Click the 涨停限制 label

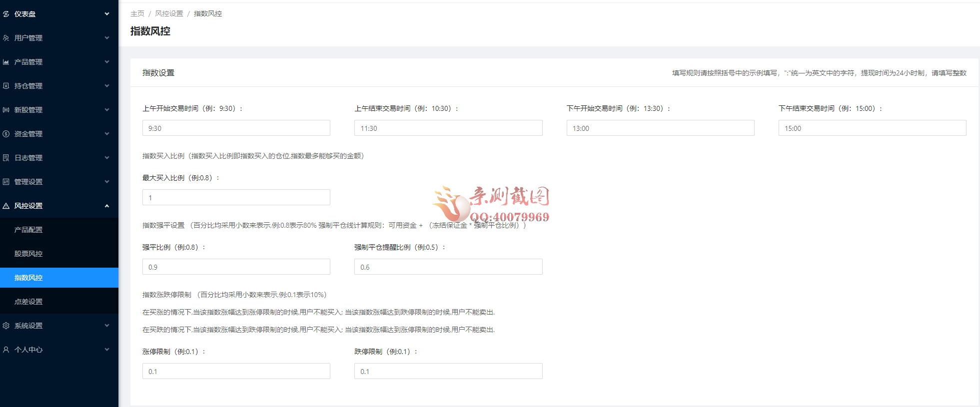[174, 352]
